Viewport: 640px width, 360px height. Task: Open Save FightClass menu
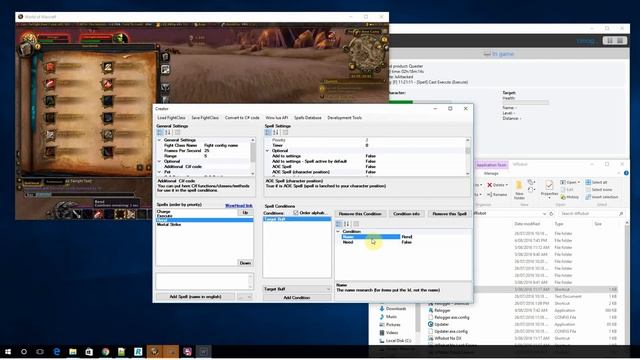pyautogui.click(x=205, y=118)
